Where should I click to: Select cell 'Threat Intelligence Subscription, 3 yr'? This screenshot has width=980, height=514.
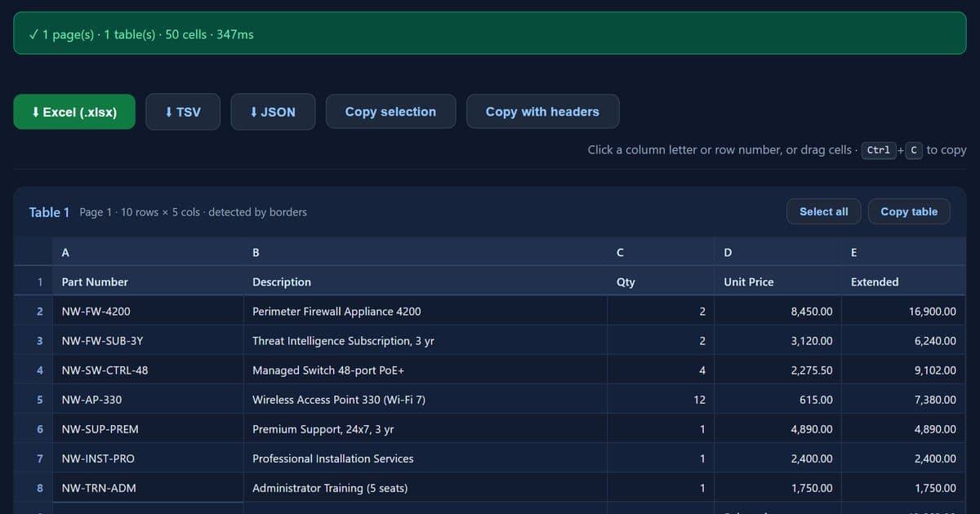point(425,340)
